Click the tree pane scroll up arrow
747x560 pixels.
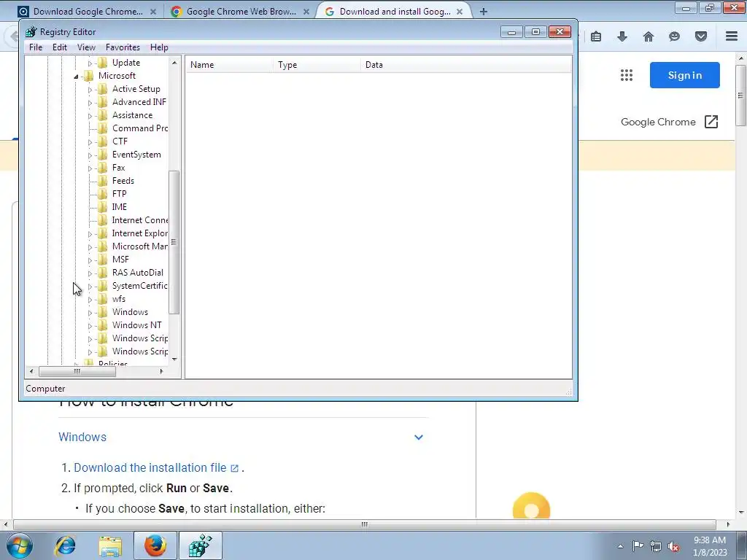pyautogui.click(x=174, y=63)
